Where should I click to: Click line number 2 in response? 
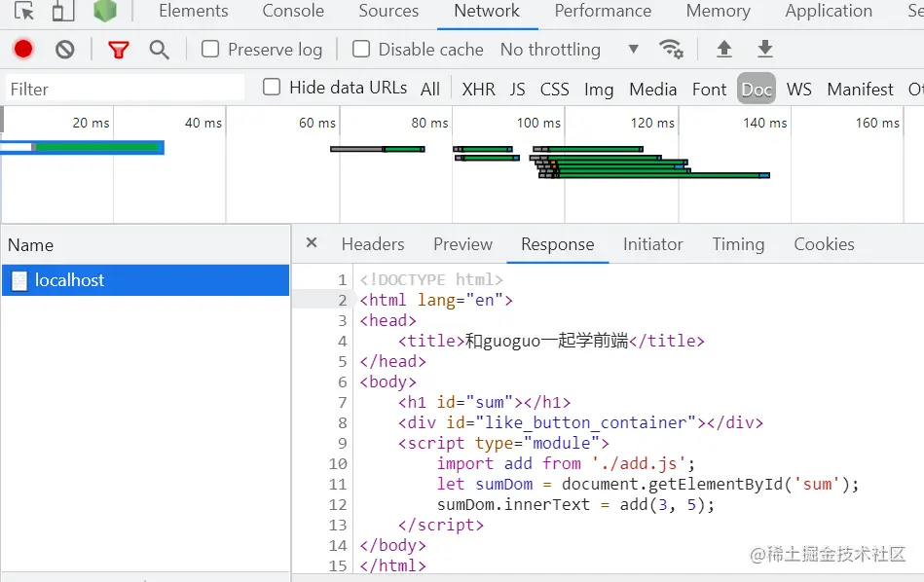click(x=343, y=300)
